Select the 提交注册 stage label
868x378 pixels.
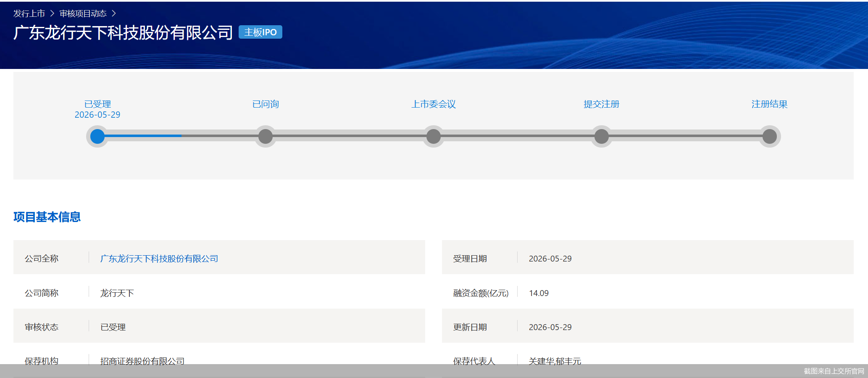[602, 104]
